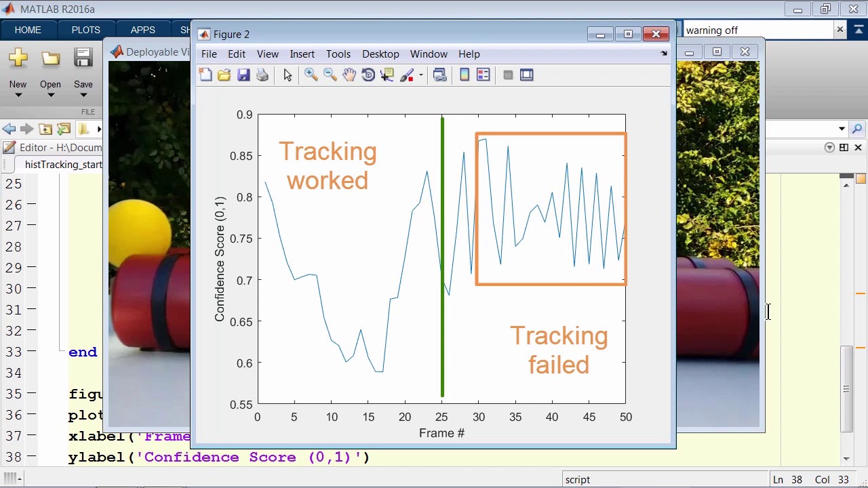Open the Tools menu in Figure 2
This screenshot has height=488, width=868.
pos(338,54)
